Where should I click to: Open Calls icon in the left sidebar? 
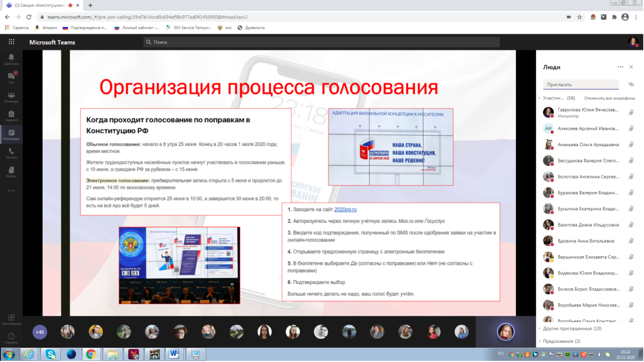pyautogui.click(x=11, y=153)
